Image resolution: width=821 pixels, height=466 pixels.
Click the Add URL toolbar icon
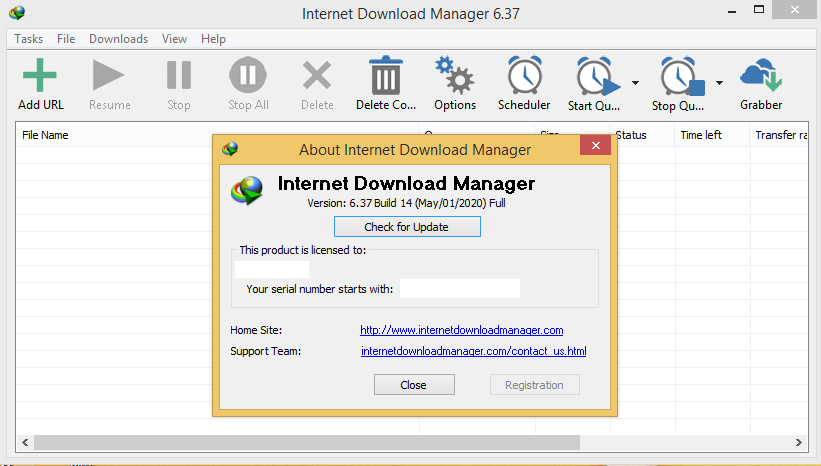click(40, 75)
